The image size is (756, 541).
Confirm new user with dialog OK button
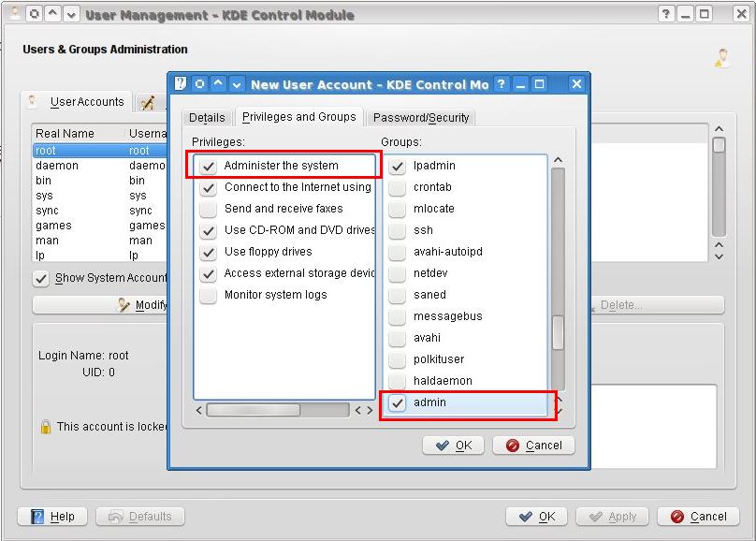click(x=453, y=445)
